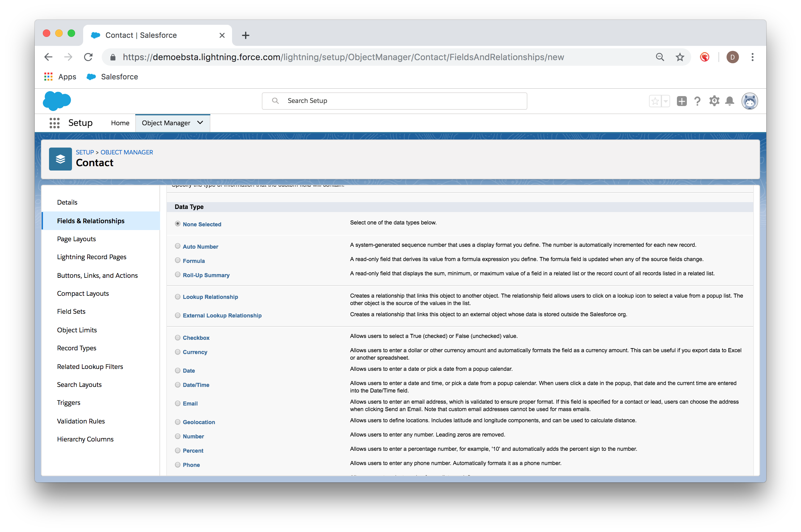The width and height of the screenshot is (801, 532).
Task: Expand the Object Manager tab dropdown
Action: pos(200,123)
